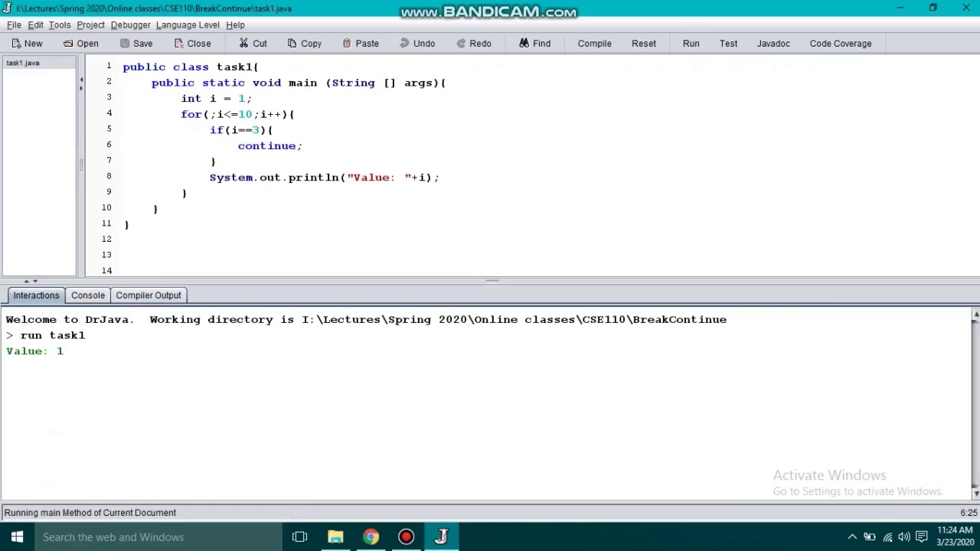Viewport: 980px width, 551px height.
Task: Generate docs with the Javadoc button
Action: 773,44
